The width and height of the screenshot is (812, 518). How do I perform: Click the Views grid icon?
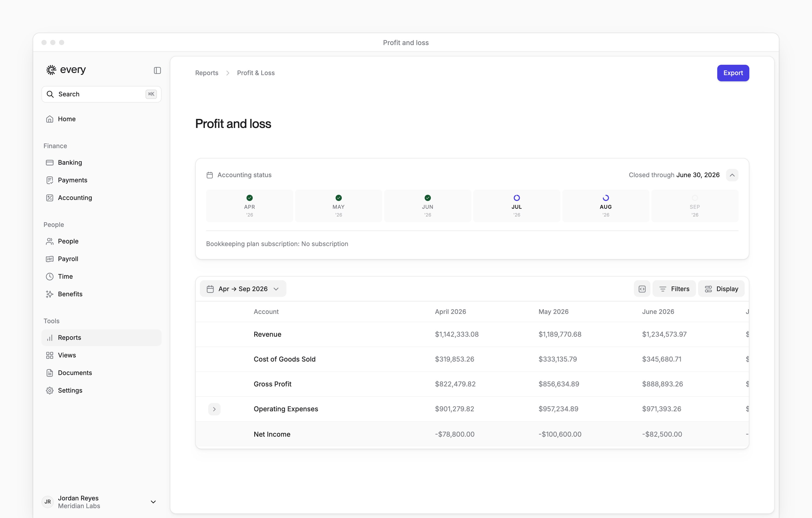click(x=49, y=355)
